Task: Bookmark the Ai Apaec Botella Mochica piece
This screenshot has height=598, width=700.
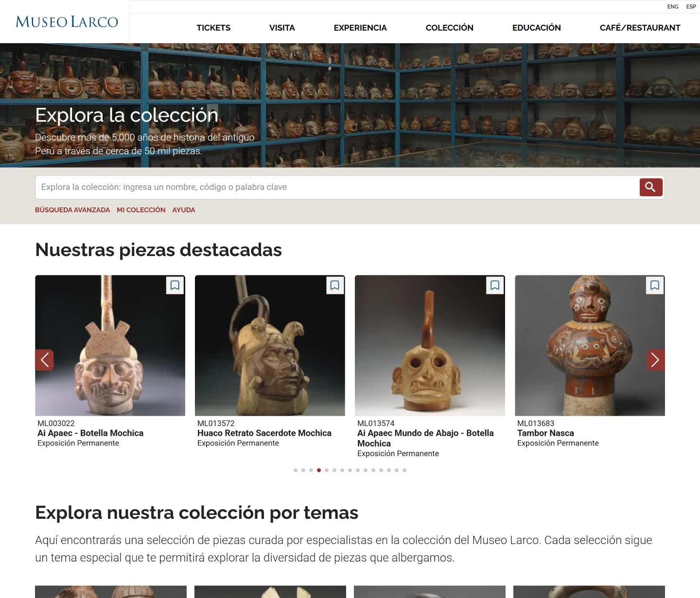Action: pyautogui.click(x=175, y=285)
